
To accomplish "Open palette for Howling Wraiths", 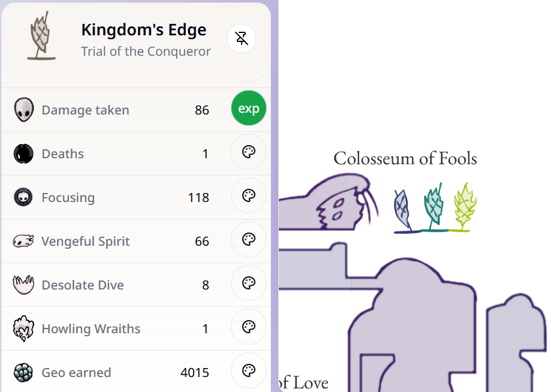I will (248, 327).
